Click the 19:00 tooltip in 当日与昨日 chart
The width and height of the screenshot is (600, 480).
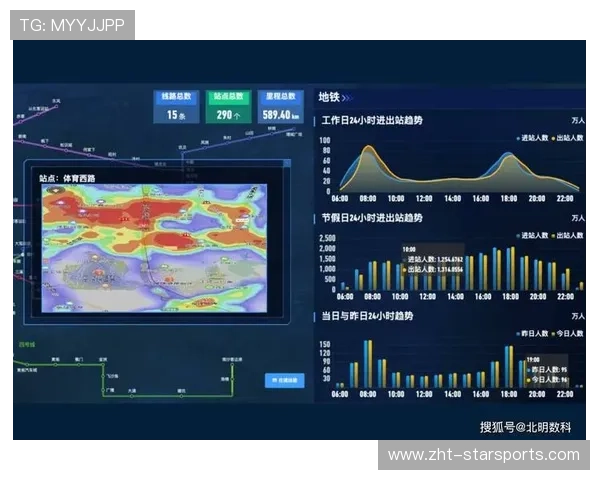coord(547,369)
